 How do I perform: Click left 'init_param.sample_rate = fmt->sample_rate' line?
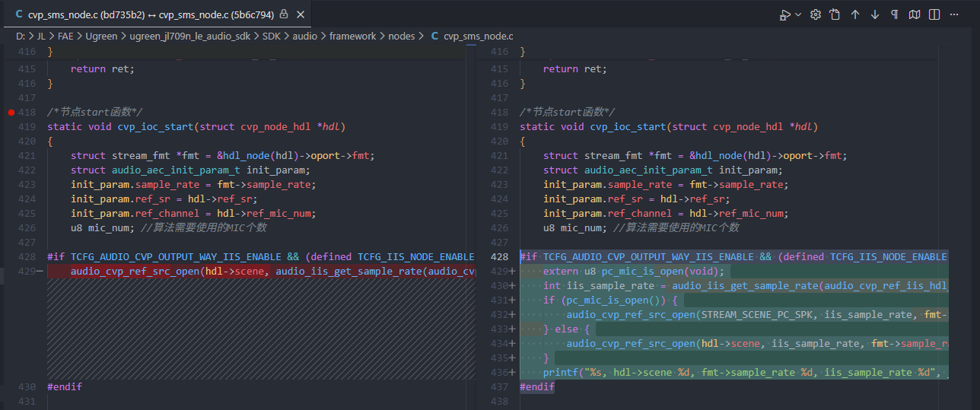tap(193, 185)
